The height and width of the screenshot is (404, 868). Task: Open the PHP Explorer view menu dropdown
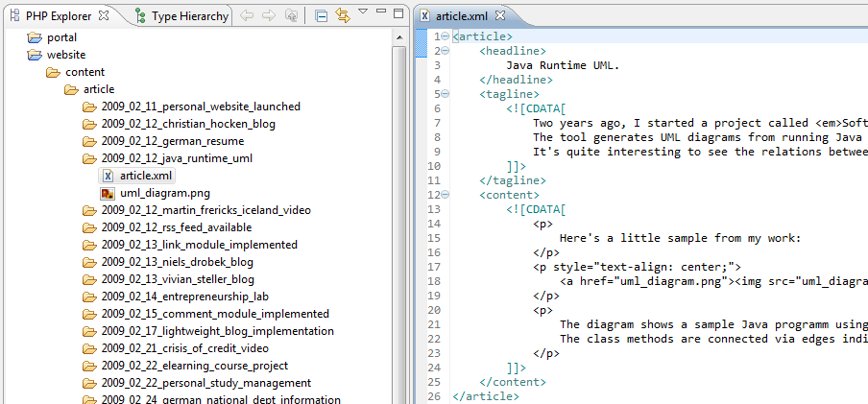(363, 12)
